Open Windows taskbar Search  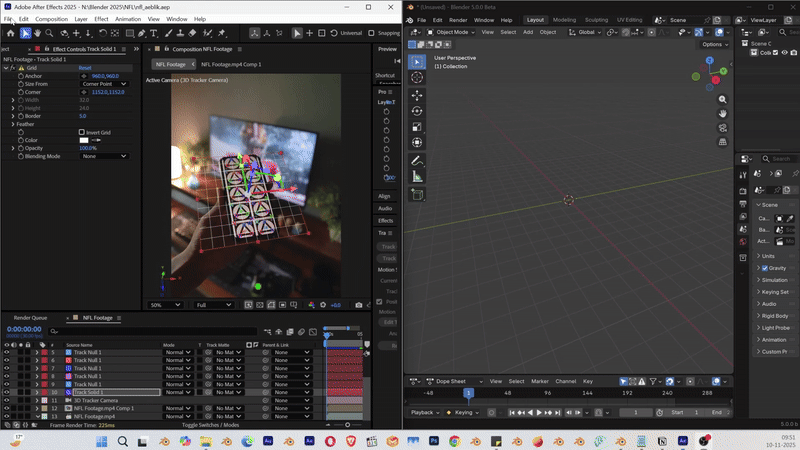[122, 441]
